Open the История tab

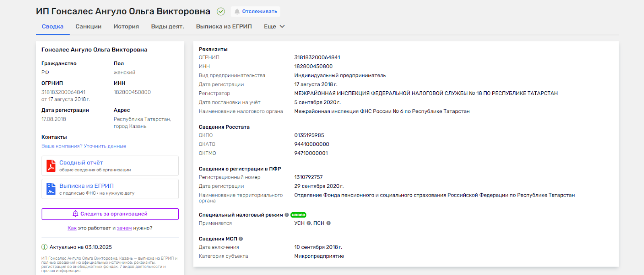pos(126,27)
